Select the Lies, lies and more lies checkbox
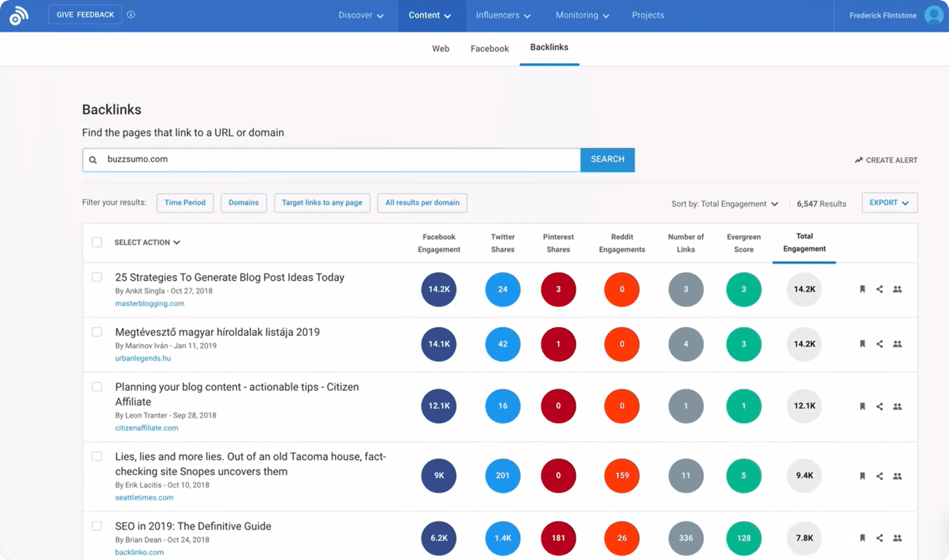This screenshot has height=560, width=949. coord(97,456)
